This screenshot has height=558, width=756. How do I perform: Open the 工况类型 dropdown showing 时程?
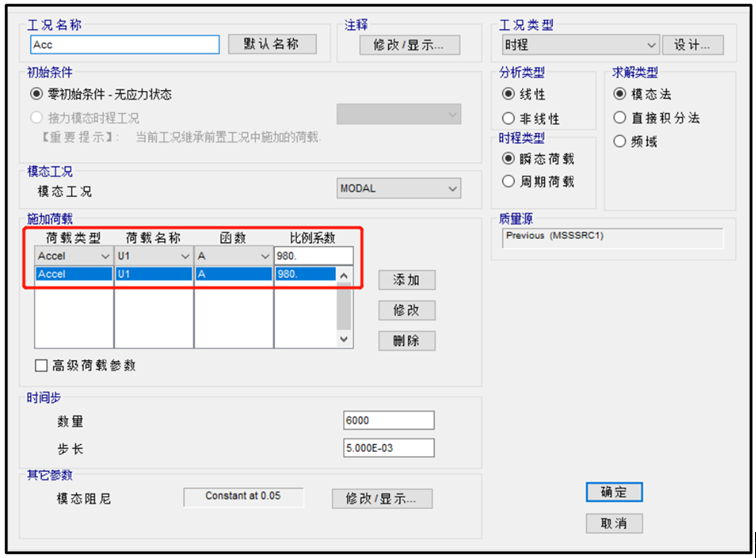pyautogui.click(x=580, y=45)
